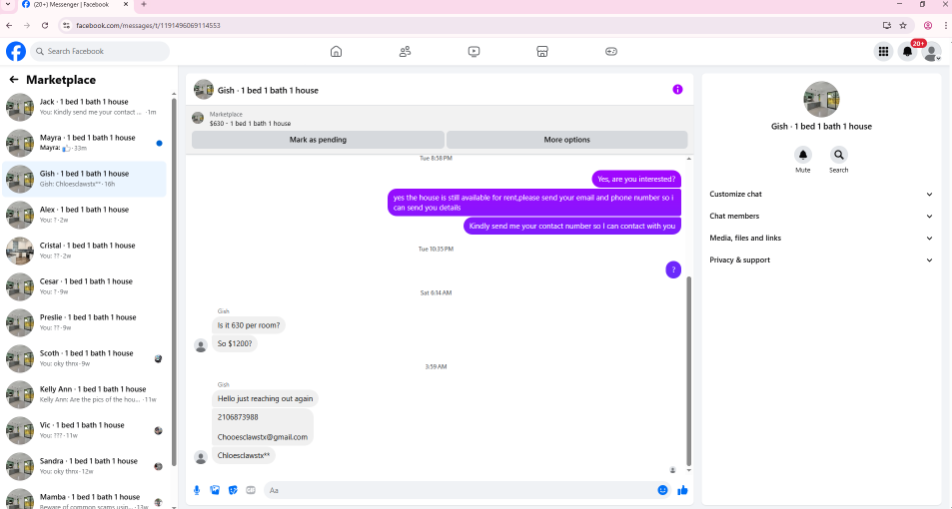Click the chat messages vertical scrollbar
952x509 pixels.
point(688,371)
